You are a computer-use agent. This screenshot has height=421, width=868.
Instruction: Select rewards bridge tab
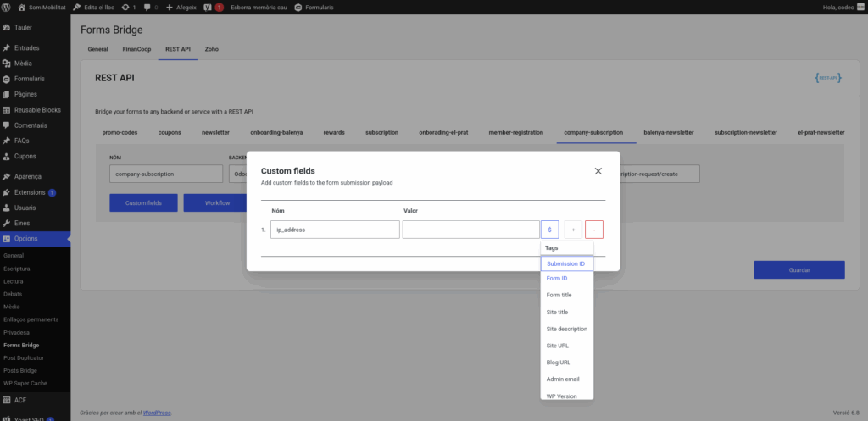[x=334, y=133]
